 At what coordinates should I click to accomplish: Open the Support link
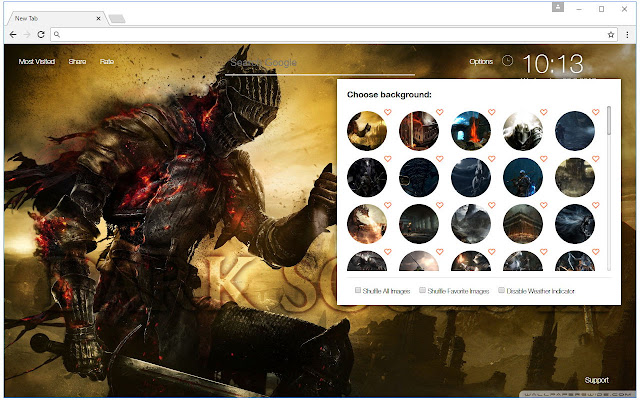596,380
